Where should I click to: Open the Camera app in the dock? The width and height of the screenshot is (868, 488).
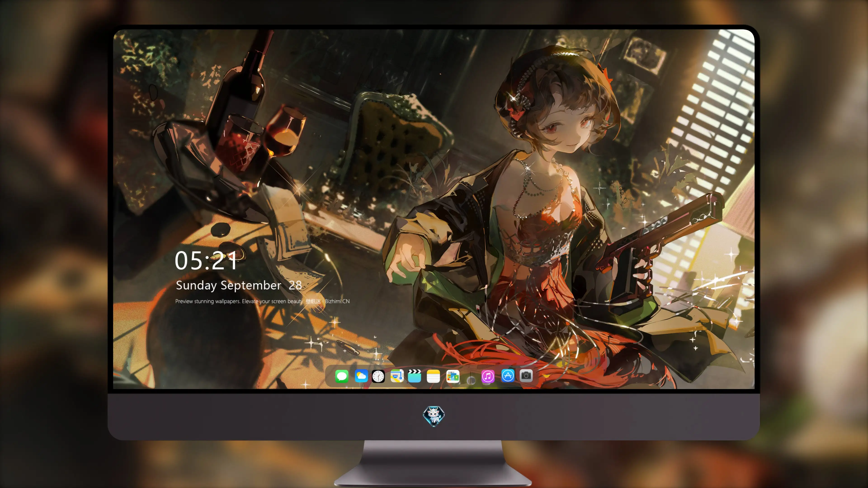click(x=526, y=375)
